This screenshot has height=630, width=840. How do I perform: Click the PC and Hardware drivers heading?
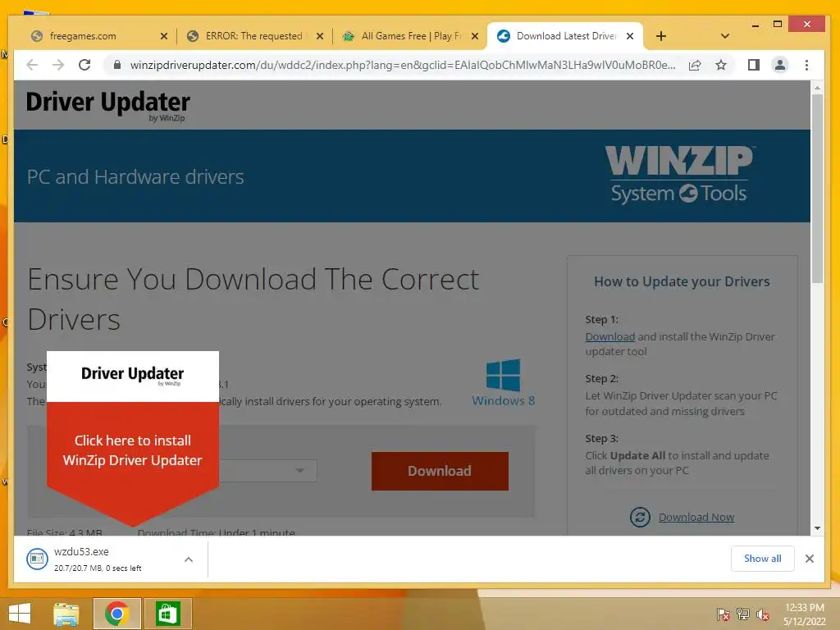135,177
